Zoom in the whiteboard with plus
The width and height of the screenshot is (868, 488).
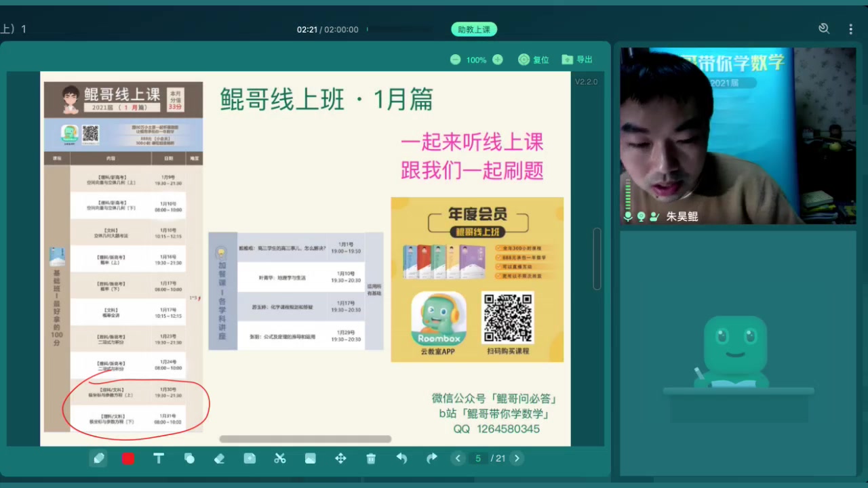[498, 60]
